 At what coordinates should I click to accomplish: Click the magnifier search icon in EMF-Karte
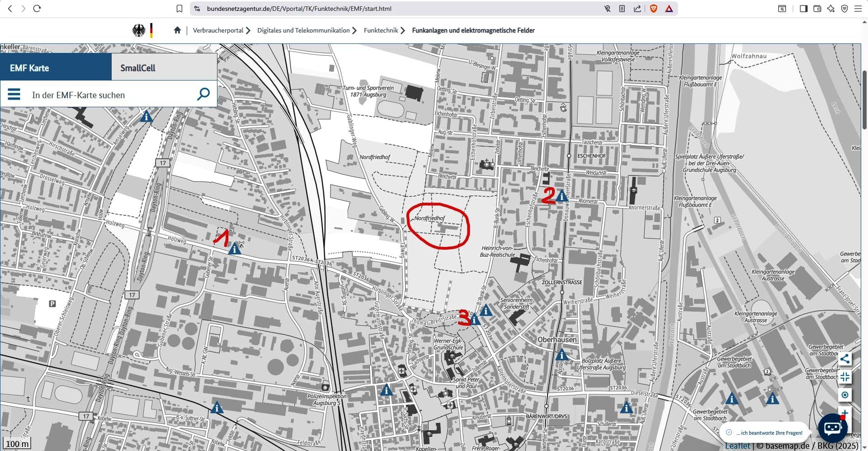click(x=203, y=94)
